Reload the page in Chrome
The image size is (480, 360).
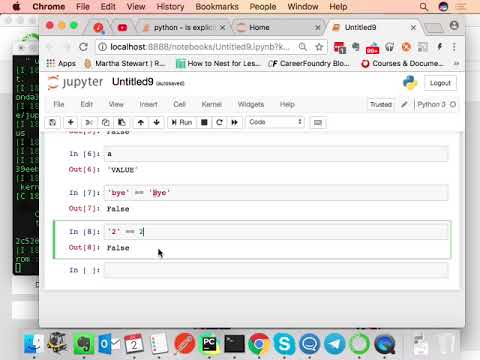(x=83, y=47)
